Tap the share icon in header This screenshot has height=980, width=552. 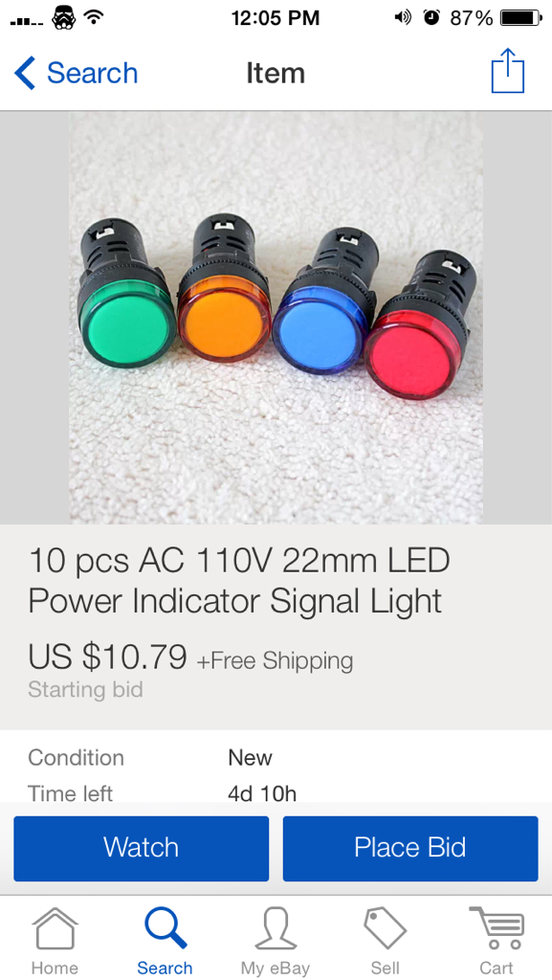(x=507, y=71)
